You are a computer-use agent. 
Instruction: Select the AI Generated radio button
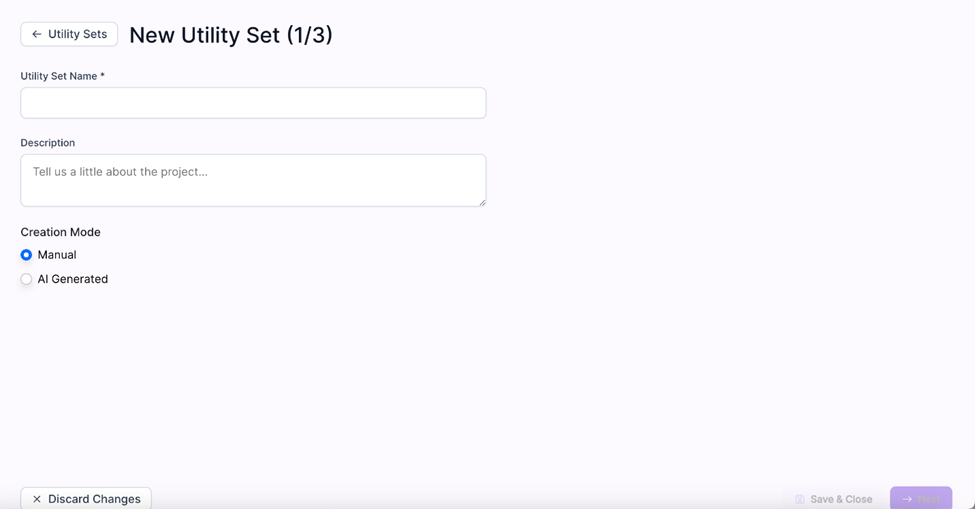coord(26,279)
